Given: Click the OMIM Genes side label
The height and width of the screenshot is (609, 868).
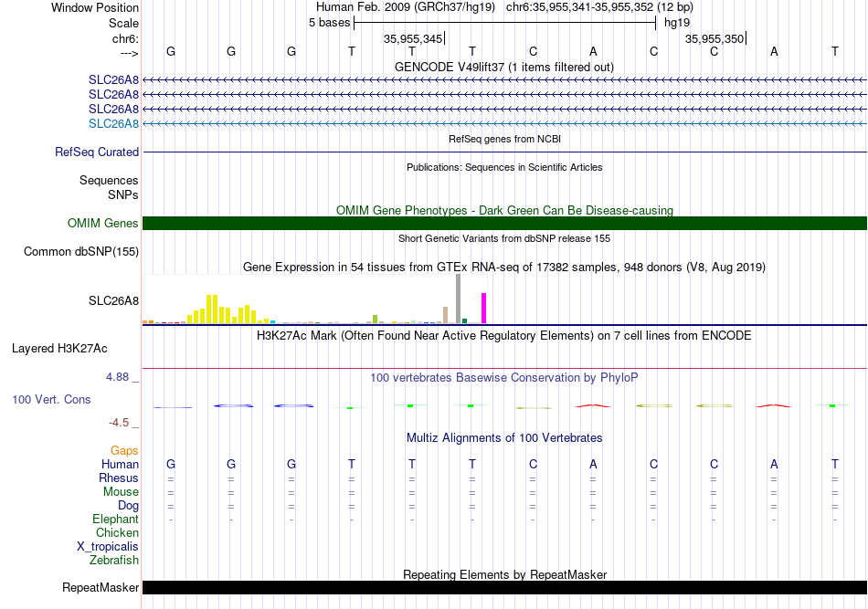Looking at the screenshot, I should (103, 223).
